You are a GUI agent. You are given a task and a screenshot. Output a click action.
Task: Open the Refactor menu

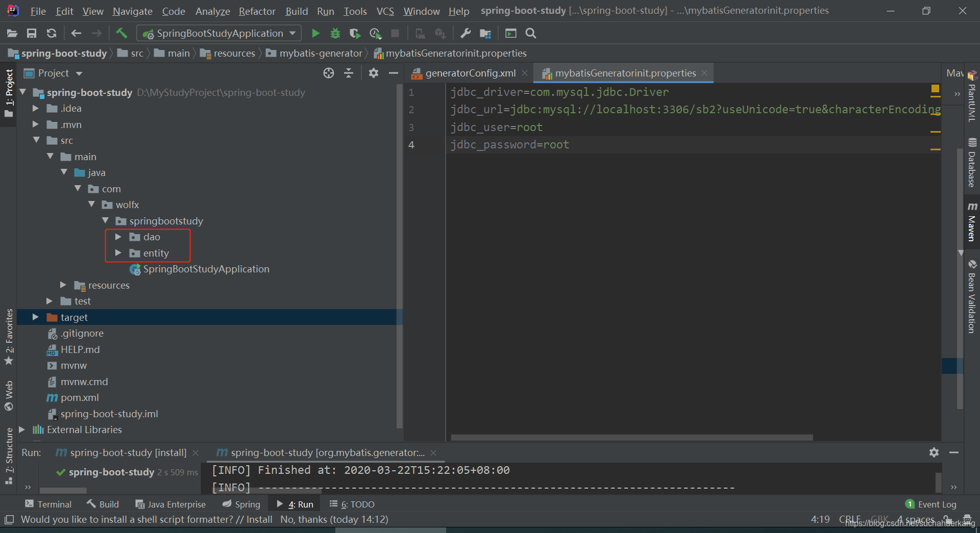pos(257,11)
